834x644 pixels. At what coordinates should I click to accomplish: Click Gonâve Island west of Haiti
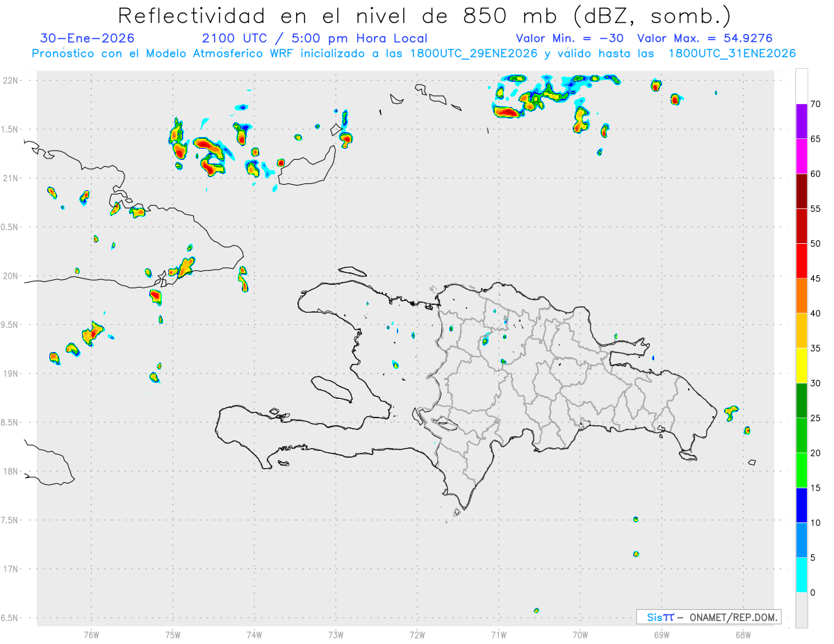pyautogui.click(x=331, y=388)
